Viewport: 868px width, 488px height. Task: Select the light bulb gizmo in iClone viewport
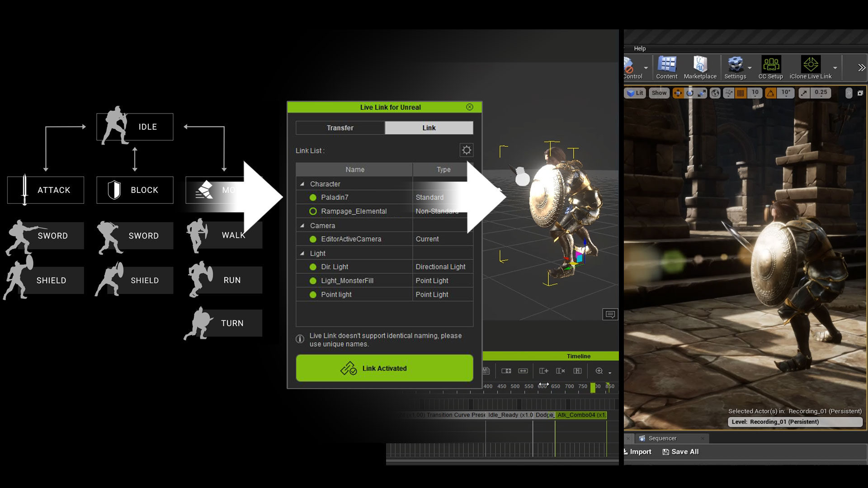(522, 176)
